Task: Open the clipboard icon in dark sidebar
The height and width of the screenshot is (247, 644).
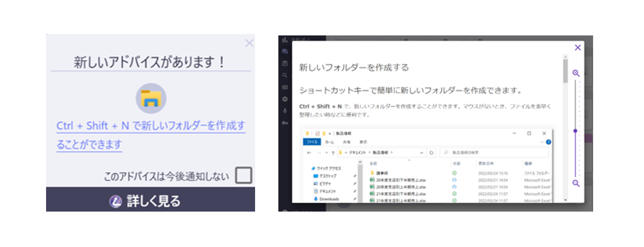Action: 285,63
